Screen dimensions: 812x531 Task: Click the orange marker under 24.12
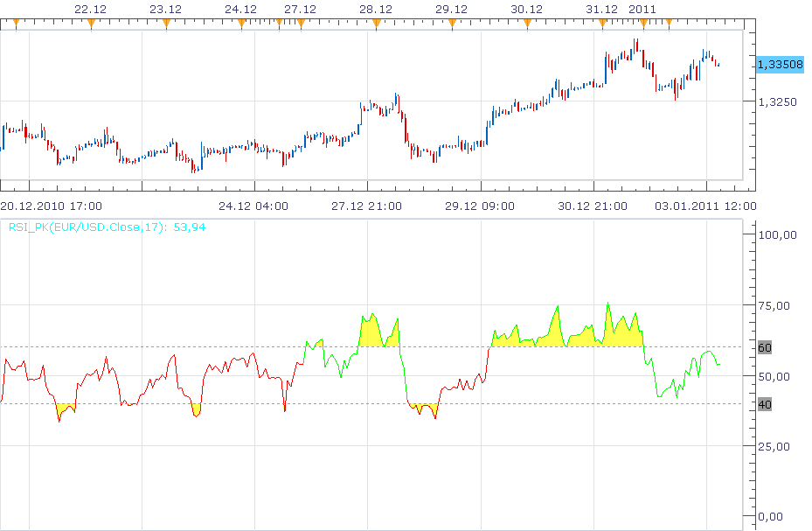pos(241,23)
